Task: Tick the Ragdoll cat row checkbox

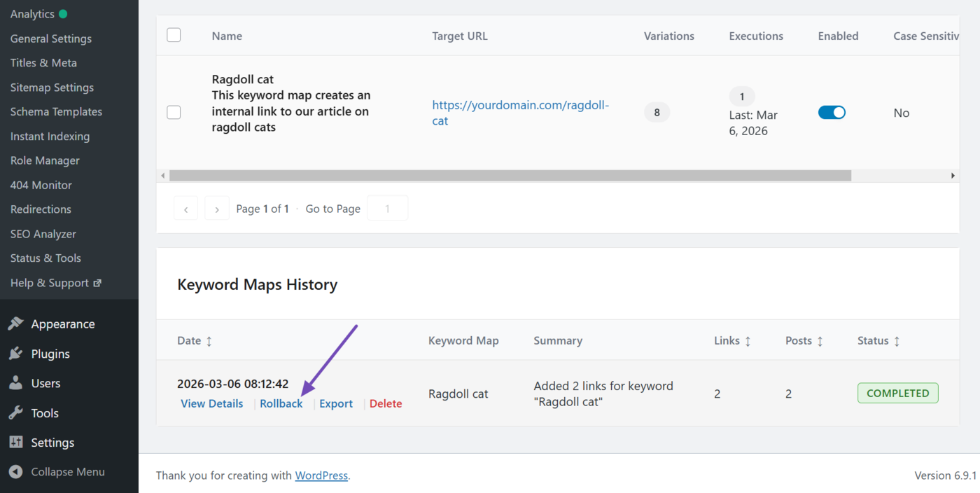Action: tap(174, 112)
